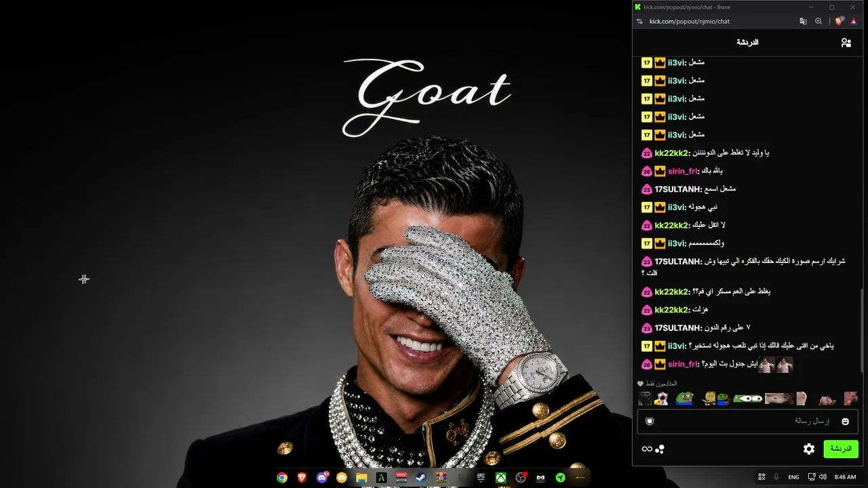Viewport: 868px width, 488px height.
Task: Pick the pink face close-up emote
Action: (779, 399)
